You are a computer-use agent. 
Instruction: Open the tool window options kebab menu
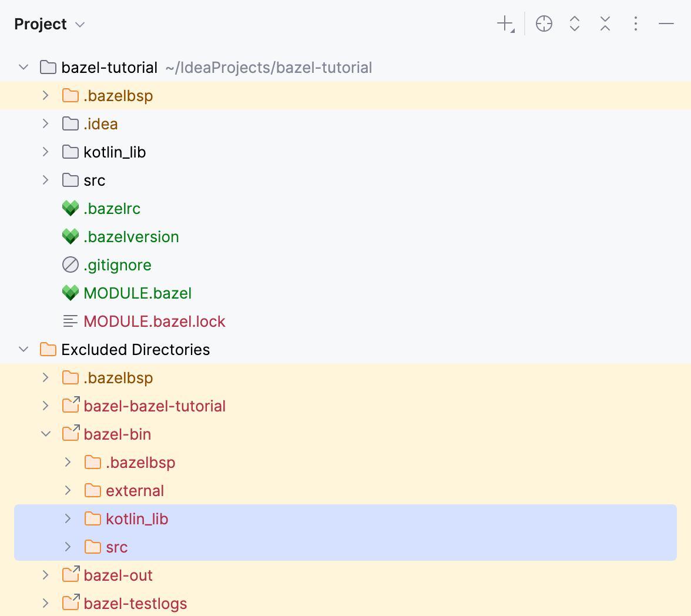(636, 24)
